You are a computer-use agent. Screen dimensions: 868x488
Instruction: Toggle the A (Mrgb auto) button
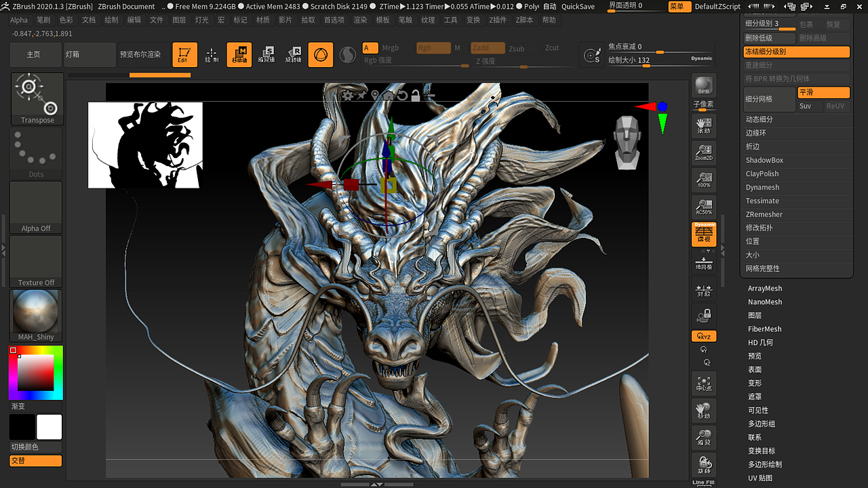(370, 48)
